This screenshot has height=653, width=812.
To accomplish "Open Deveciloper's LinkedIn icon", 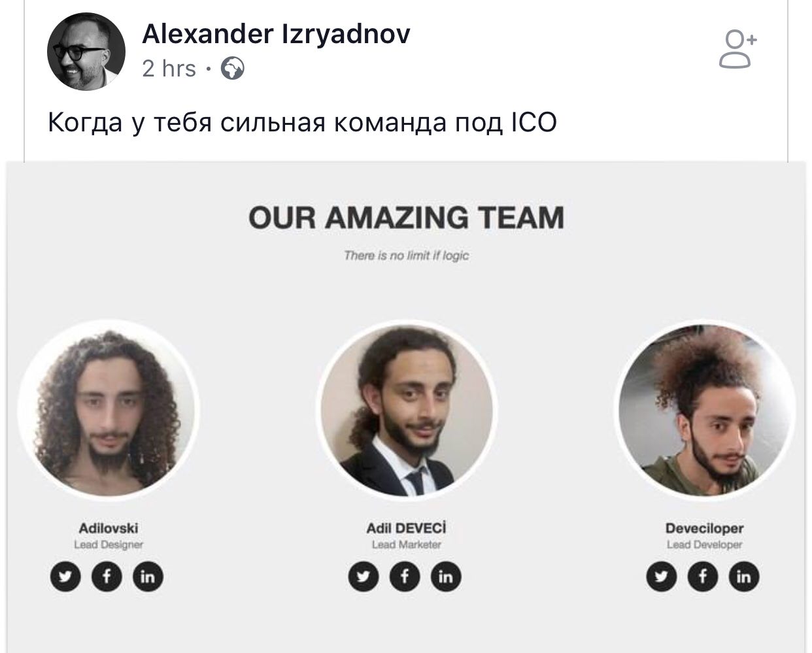I will [744, 577].
